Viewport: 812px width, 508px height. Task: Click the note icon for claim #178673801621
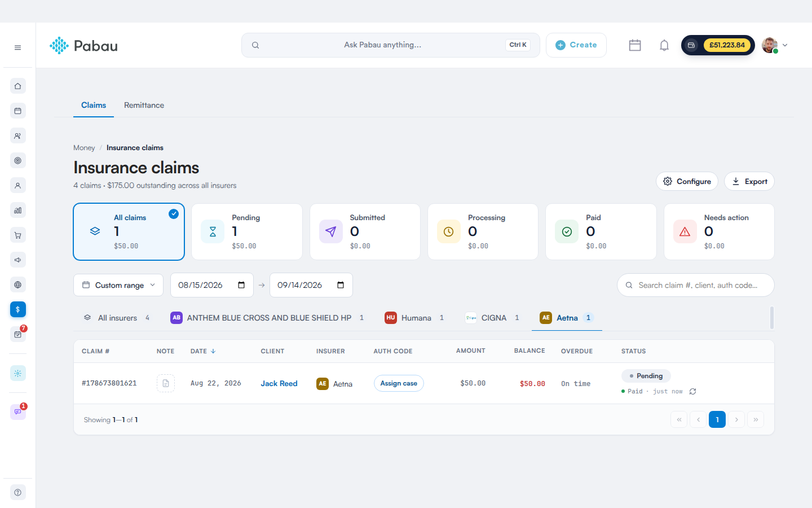[x=166, y=383]
